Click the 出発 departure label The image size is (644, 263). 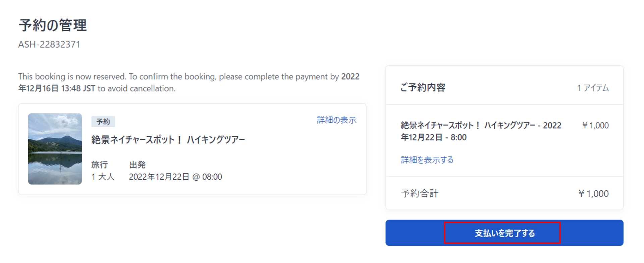click(137, 165)
